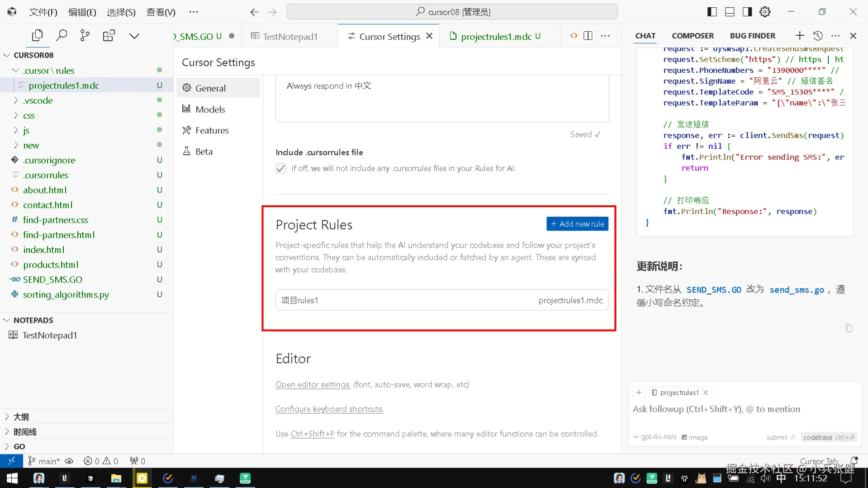Expand the new folder

[x=87, y=145]
